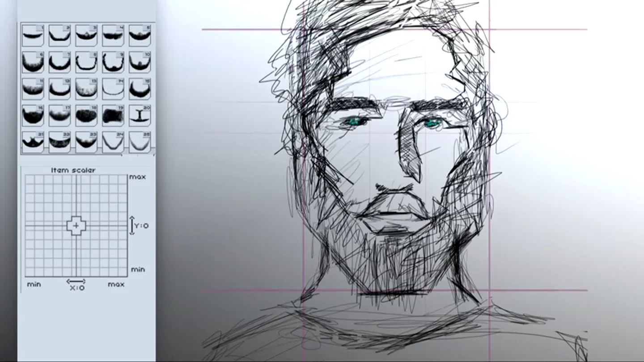Pick the thin outline beard numbered 14
Viewport: 644px width, 362px height.
[x=113, y=89]
